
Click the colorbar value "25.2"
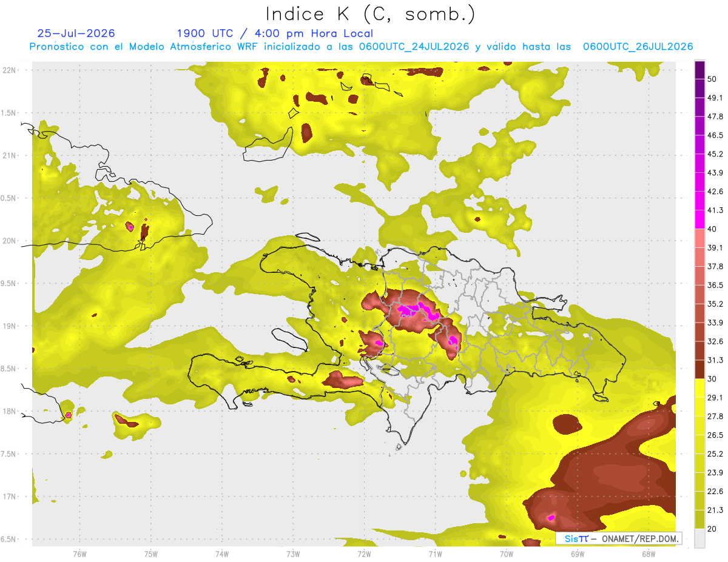(x=716, y=453)
